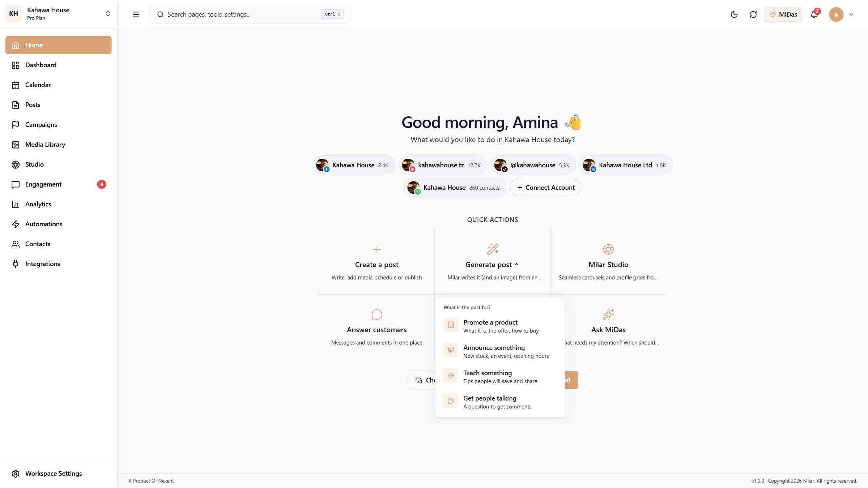Expand the Kahawa House workspace switcher

pyautogui.click(x=108, y=14)
